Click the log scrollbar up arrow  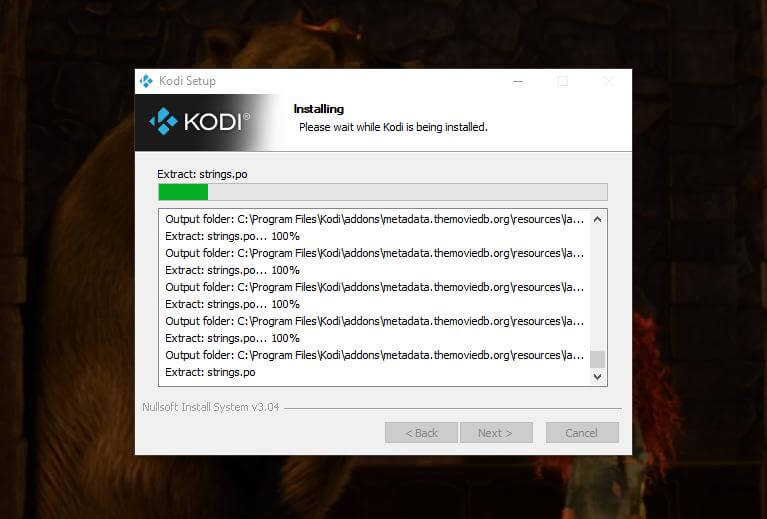pyautogui.click(x=597, y=219)
